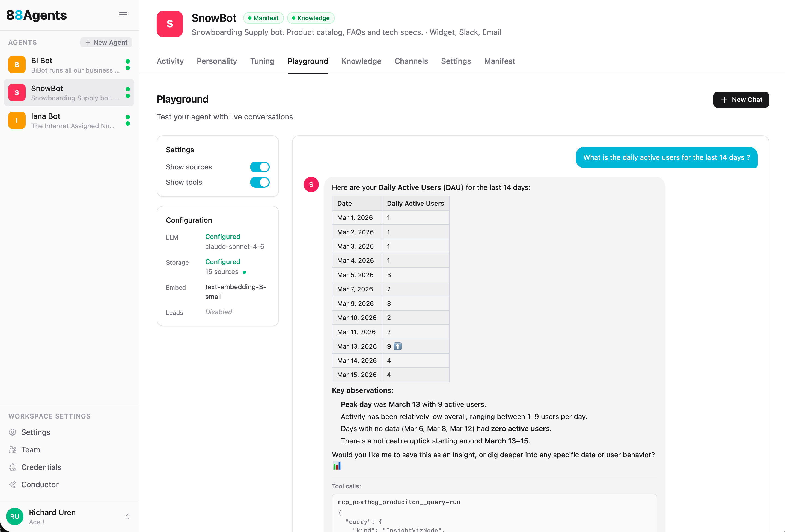Toggle Show sources switch off
This screenshot has height=532, width=785.
click(x=259, y=167)
